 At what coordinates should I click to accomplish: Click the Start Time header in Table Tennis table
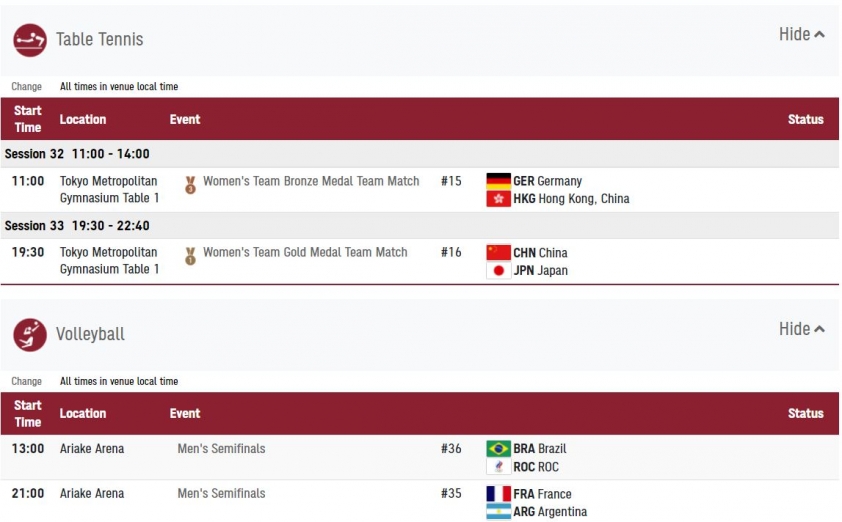pyautogui.click(x=27, y=119)
